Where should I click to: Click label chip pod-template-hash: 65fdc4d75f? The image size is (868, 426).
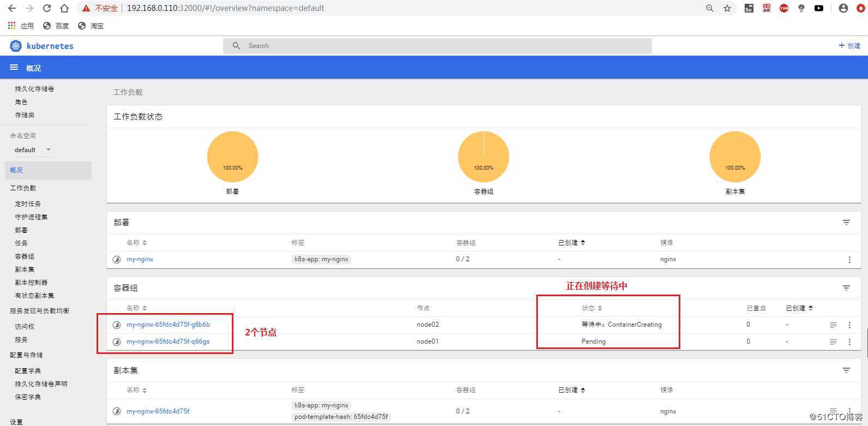pyautogui.click(x=341, y=417)
